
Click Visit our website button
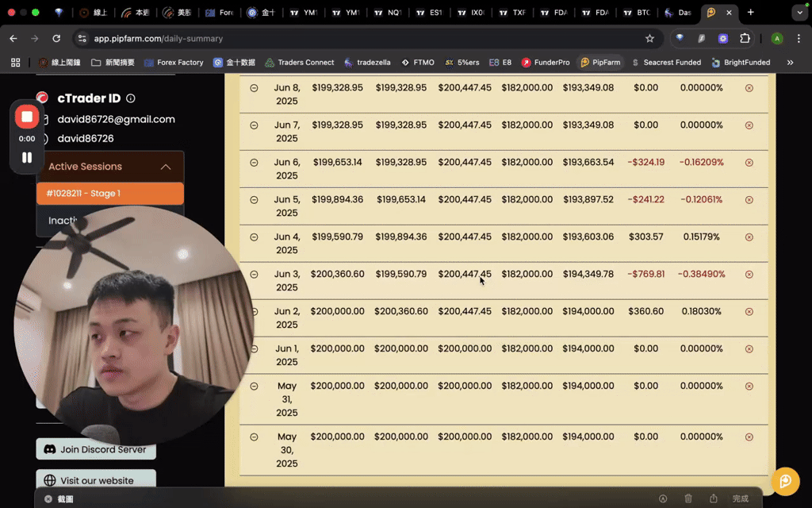tap(96, 480)
